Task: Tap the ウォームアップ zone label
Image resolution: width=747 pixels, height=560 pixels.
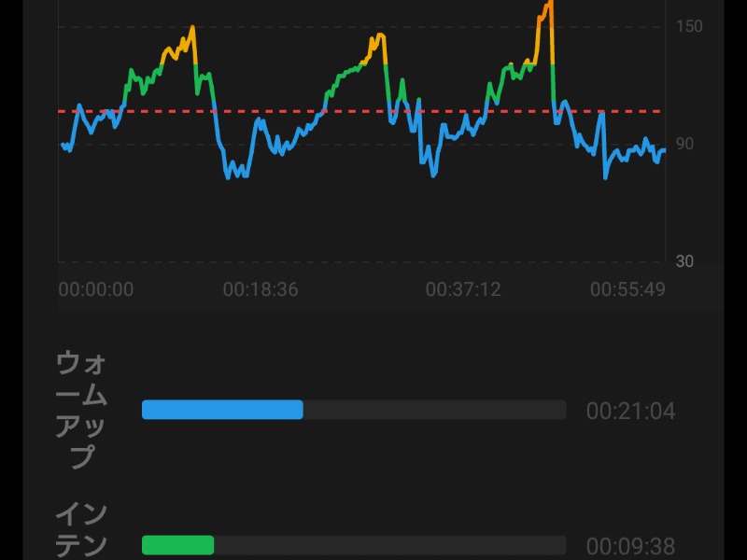Action: 82,410
